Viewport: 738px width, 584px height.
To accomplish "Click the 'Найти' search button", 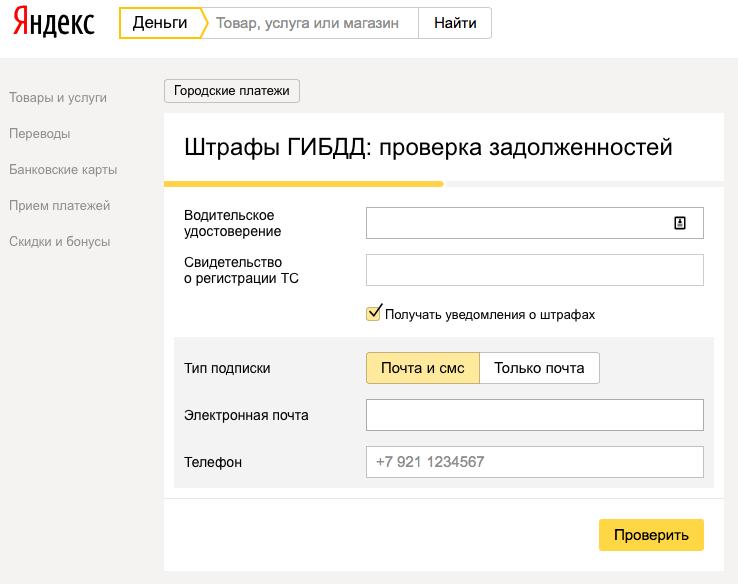I will [455, 23].
